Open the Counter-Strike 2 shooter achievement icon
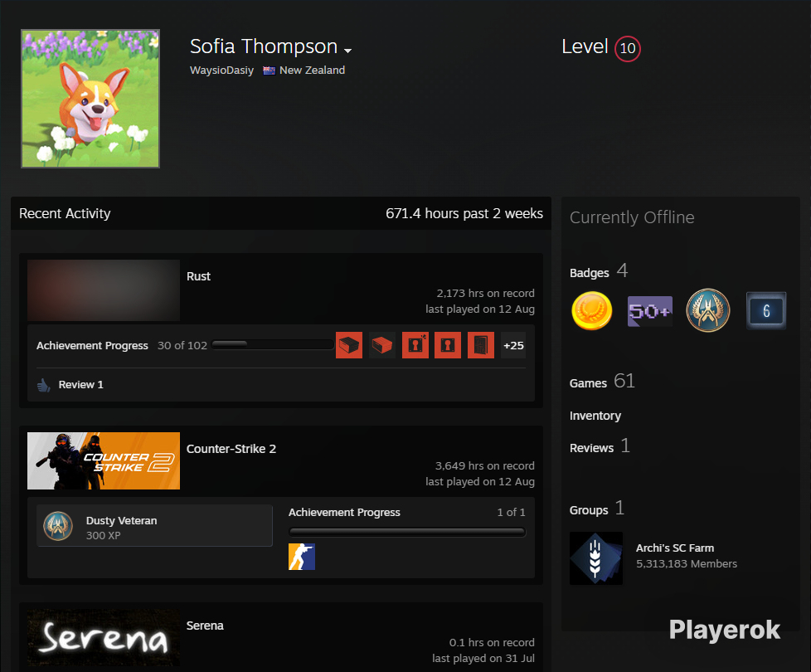 pyautogui.click(x=302, y=557)
